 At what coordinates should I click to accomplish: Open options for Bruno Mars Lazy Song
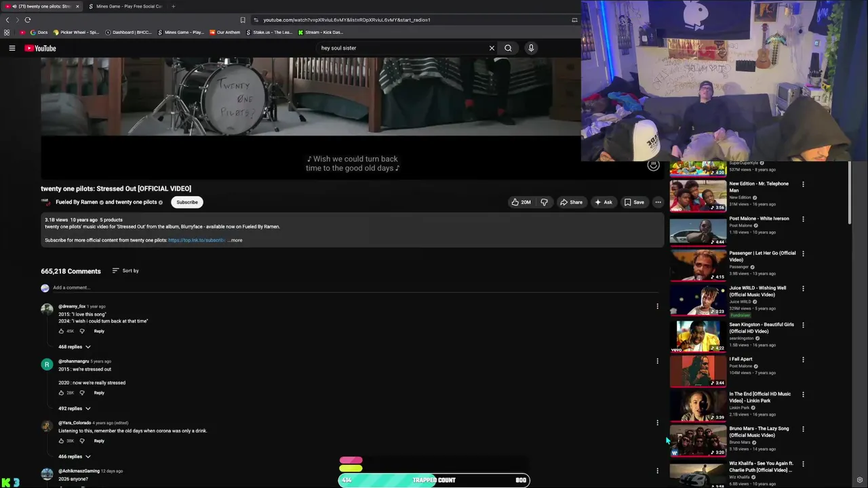pos(803,429)
